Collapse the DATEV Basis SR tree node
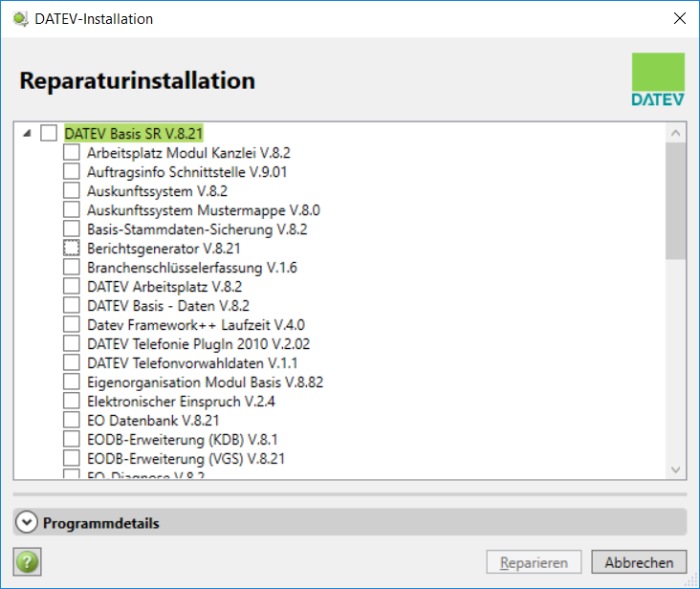This screenshot has width=700, height=589. click(27, 133)
